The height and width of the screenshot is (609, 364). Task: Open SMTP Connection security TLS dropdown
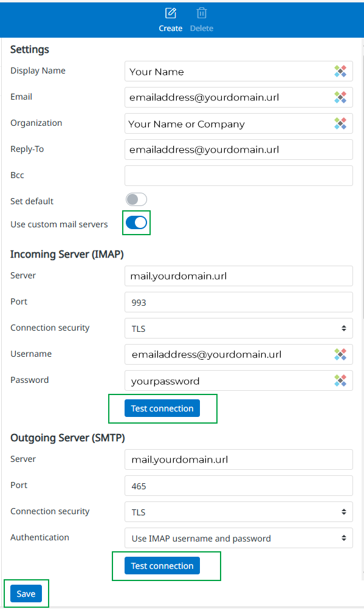pyautogui.click(x=239, y=512)
